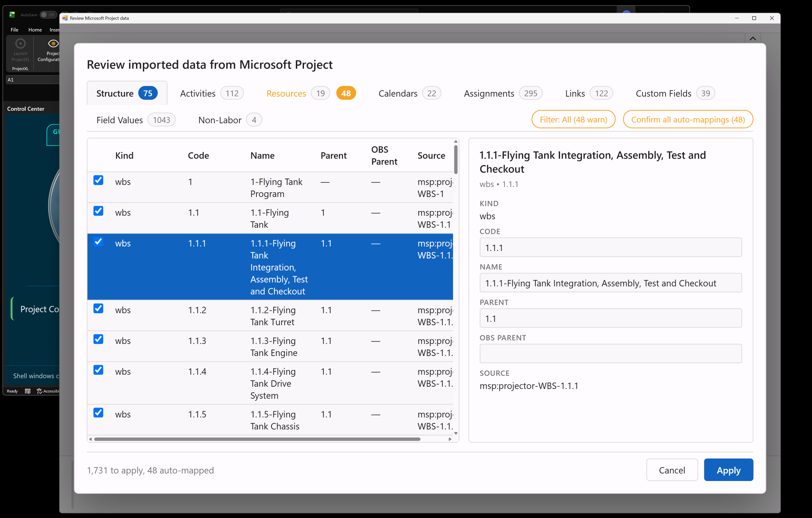Uncheck the checkbox for code 1.1 row
This screenshot has width=812, height=518.
98,211
